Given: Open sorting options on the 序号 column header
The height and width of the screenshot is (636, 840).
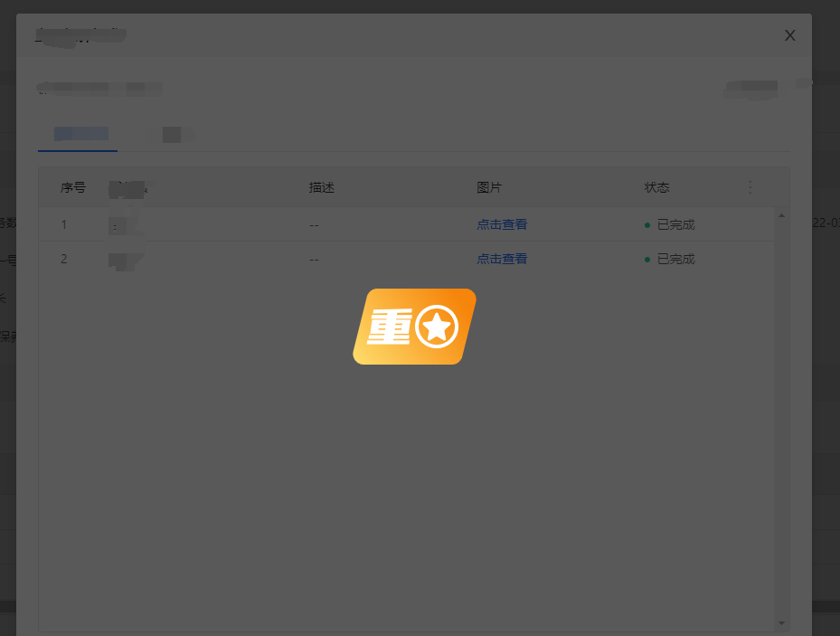Looking at the screenshot, I should coord(72,187).
